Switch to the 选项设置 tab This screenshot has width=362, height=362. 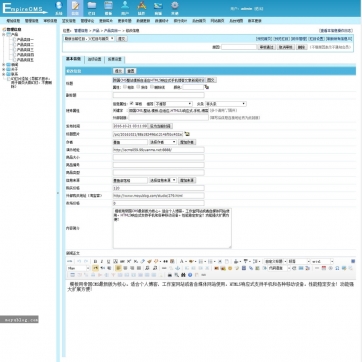pyautogui.click(x=94, y=60)
